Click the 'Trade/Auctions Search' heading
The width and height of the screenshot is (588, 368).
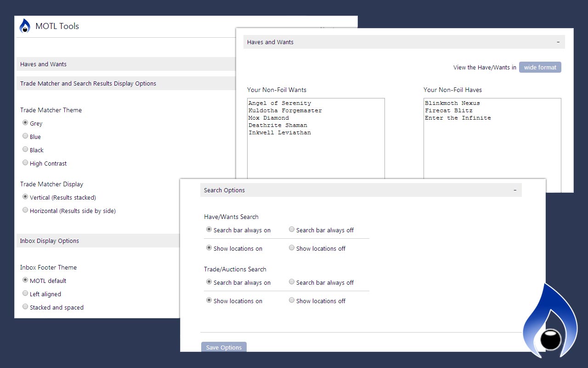click(235, 269)
